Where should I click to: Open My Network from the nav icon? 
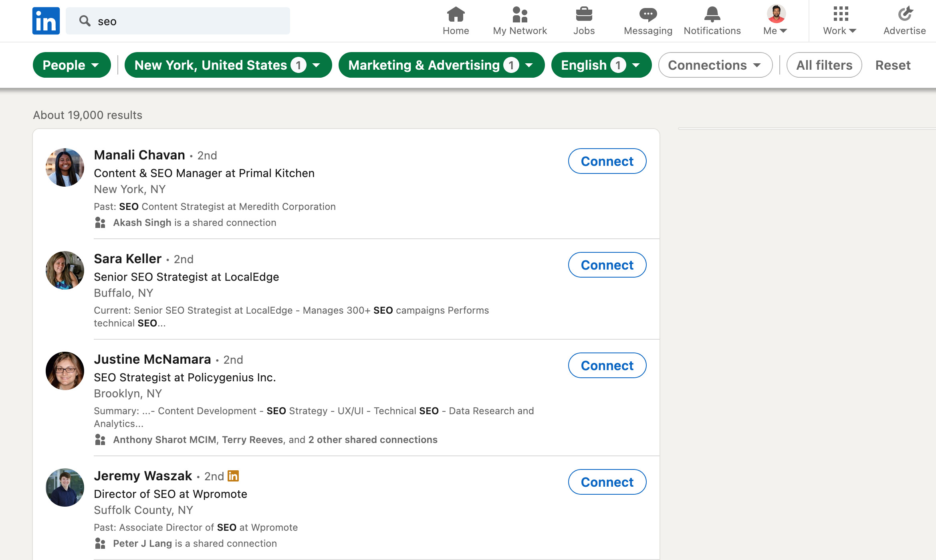point(520,15)
